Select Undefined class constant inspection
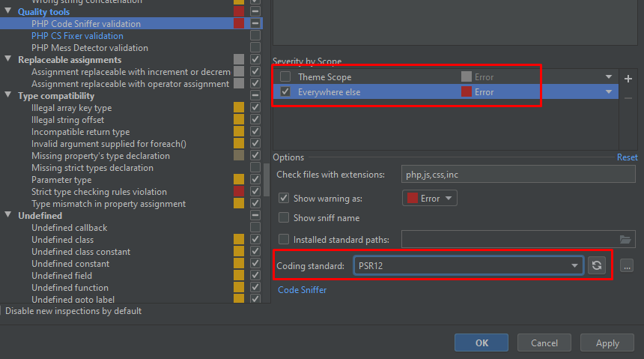Viewport: 644px width, 359px height. point(81,251)
